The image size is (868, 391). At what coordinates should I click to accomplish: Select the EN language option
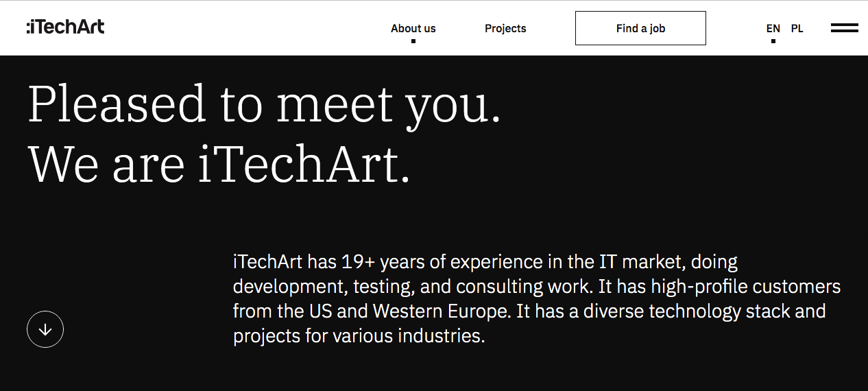[x=773, y=28]
